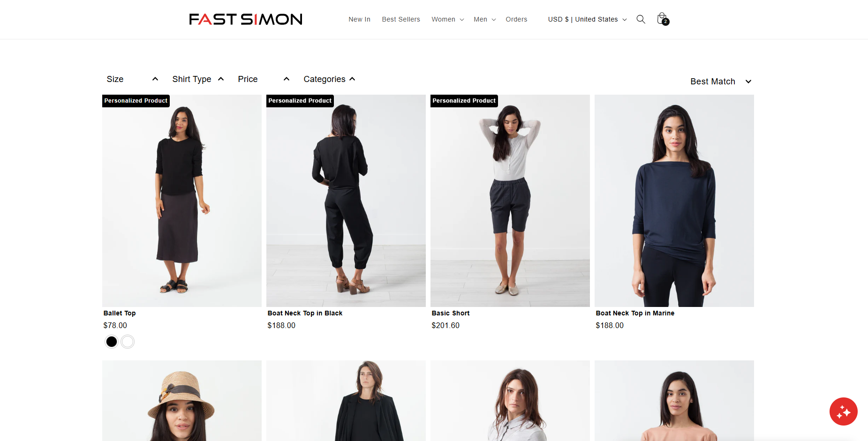Expand the Women menu
868x441 pixels.
pos(448,19)
